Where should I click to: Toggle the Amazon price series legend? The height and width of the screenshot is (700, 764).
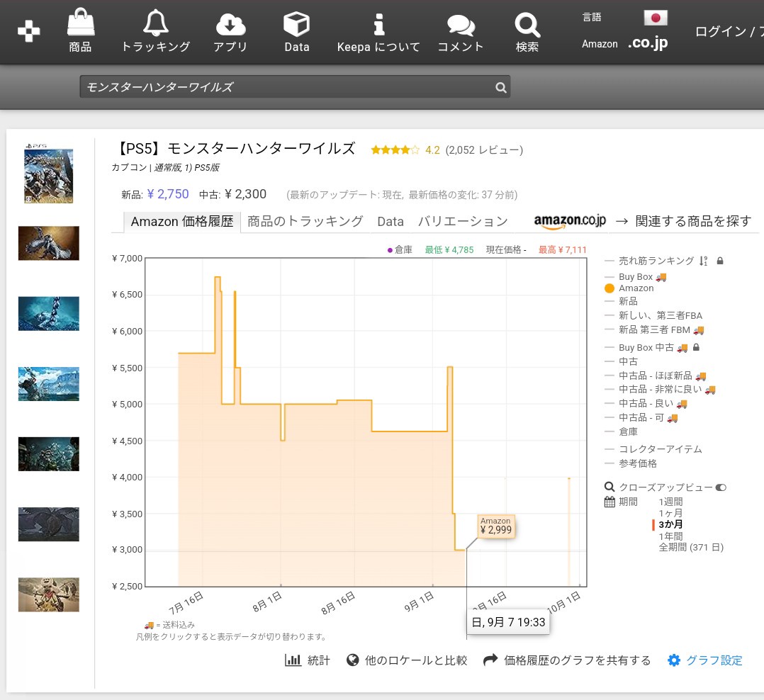(636, 288)
